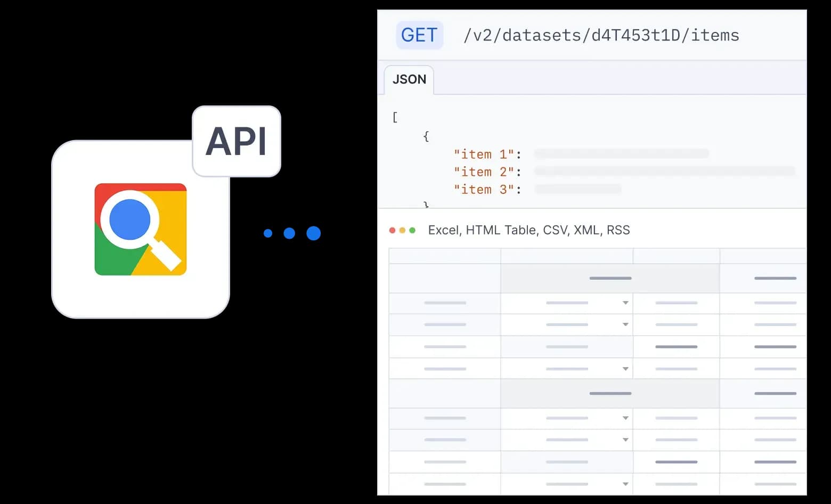Select the "item 1" JSON key
The image size is (831, 504).
tap(484, 155)
